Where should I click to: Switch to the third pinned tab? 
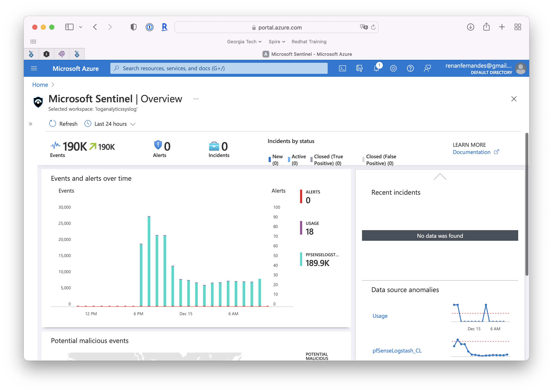(62, 54)
